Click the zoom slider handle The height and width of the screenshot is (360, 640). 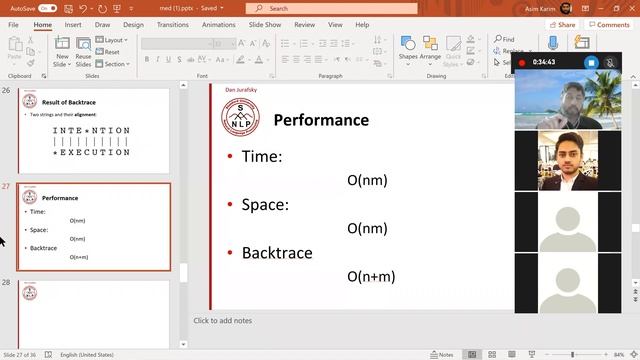[x=572, y=354]
